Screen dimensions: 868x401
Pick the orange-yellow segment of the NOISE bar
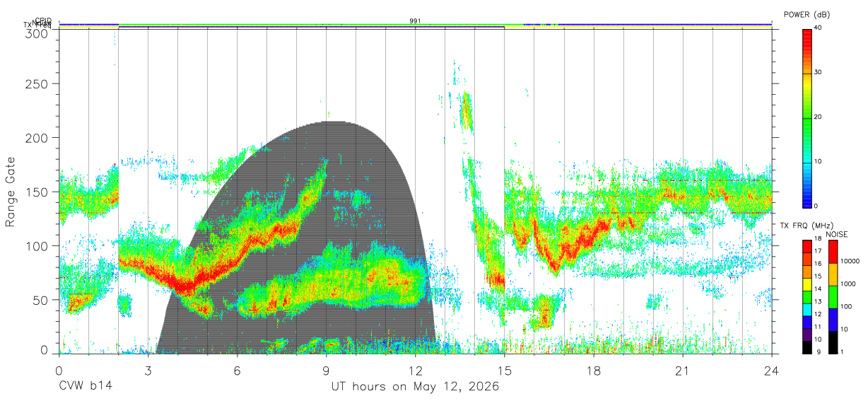pos(832,274)
